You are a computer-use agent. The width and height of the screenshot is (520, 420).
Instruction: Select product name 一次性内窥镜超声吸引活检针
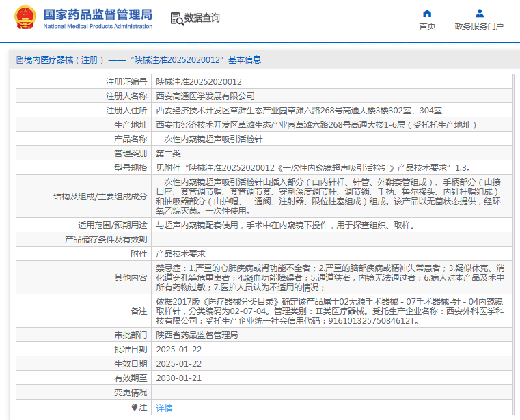pos(209,139)
